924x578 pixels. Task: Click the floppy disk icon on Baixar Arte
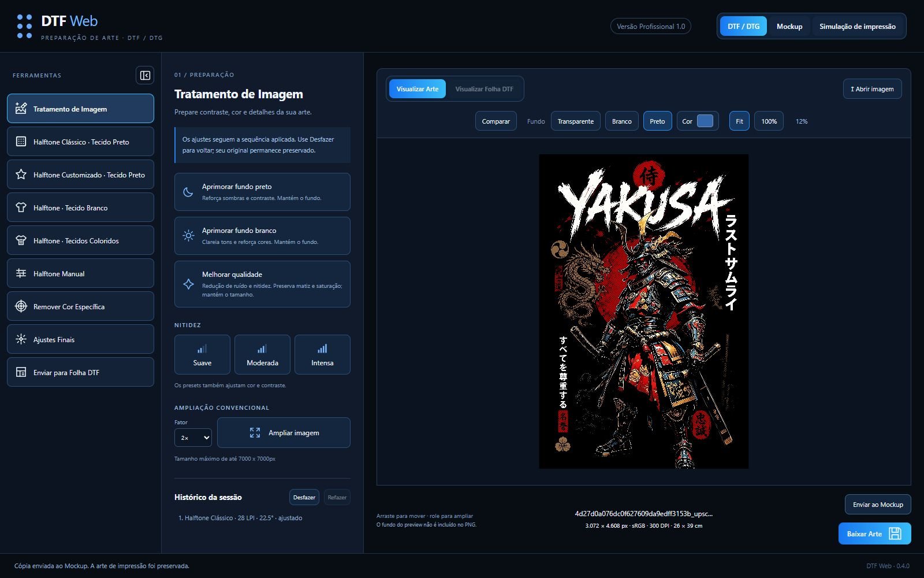point(895,533)
